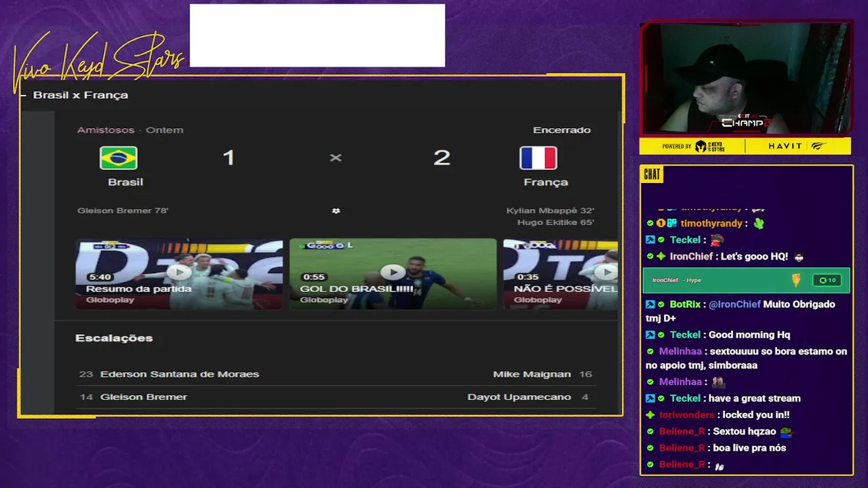Play the GOL DO BRASIL video
The width and height of the screenshot is (868, 488).
point(393,272)
